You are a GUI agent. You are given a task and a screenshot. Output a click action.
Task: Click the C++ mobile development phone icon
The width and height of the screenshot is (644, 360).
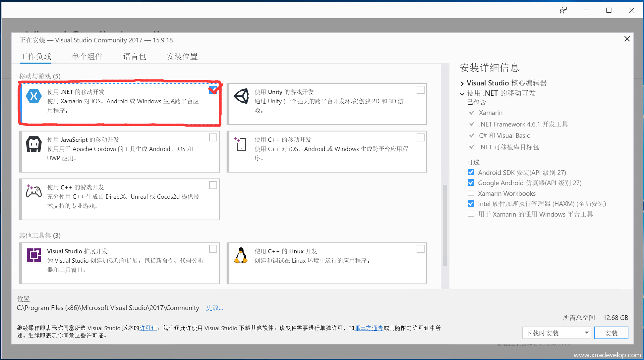click(241, 144)
